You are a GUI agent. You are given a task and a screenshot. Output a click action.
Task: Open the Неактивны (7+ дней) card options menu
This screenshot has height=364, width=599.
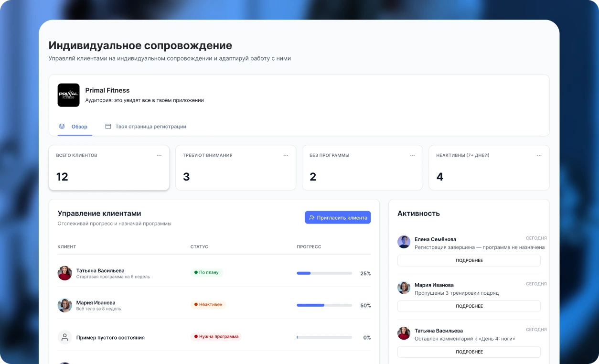pyautogui.click(x=539, y=155)
